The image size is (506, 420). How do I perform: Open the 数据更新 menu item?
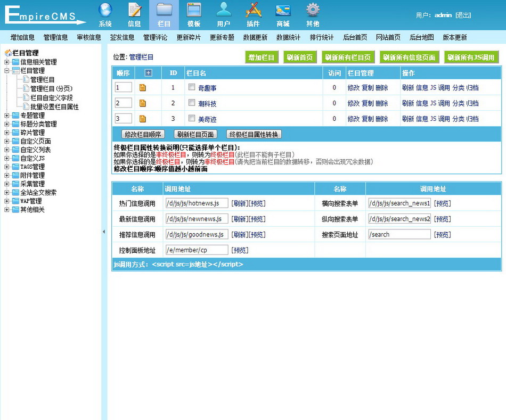255,37
